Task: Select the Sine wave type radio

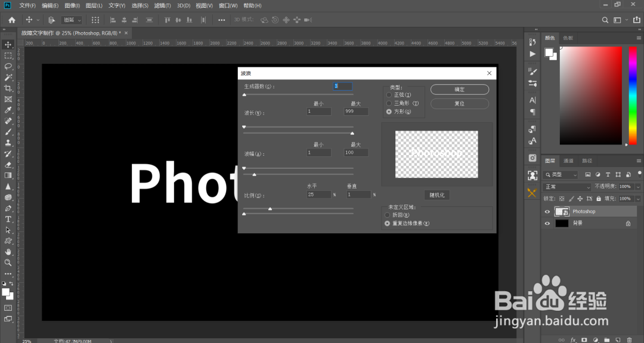Action: tap(389, 95)
